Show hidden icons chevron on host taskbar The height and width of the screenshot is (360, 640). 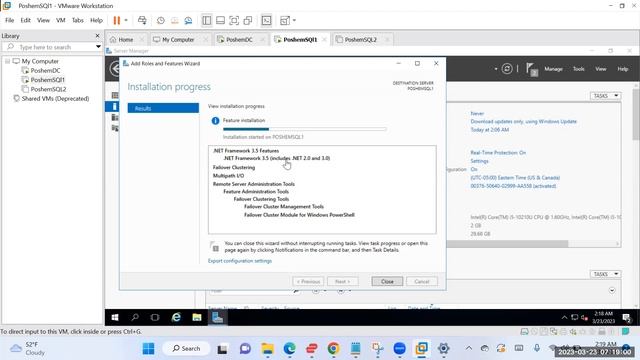pyautogui.click(x=469, y=348)
